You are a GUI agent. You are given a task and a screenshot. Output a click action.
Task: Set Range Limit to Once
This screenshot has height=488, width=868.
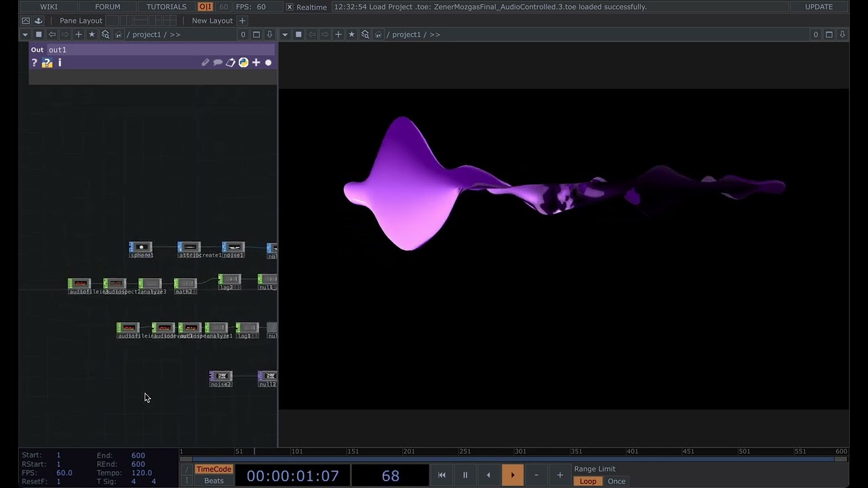[616, 481]
